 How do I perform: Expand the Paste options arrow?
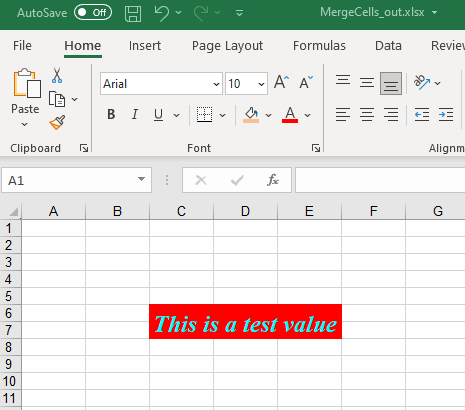pos(24,125)
